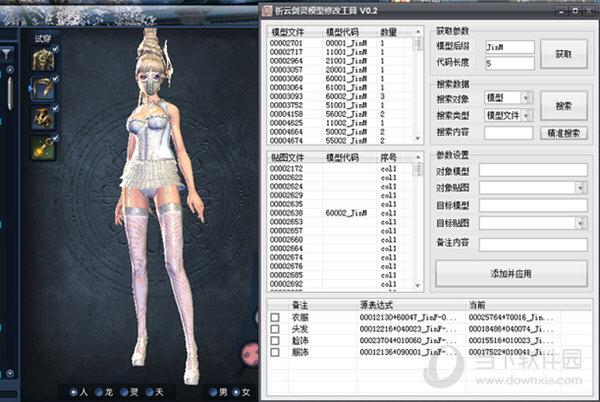The height and width of the screenshot is (402, 600).
Task: Click the texture list scrollbar down arrow
Action: click(418, 286)
